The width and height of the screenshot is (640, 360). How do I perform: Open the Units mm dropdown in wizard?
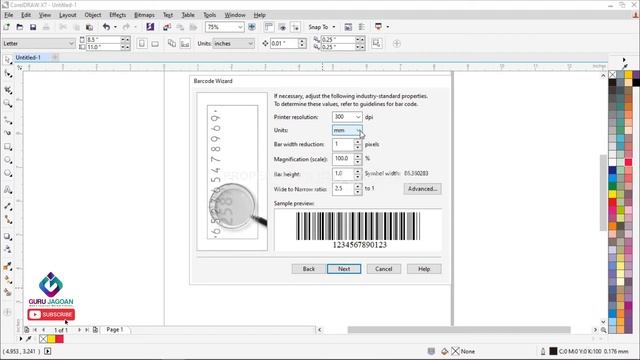tap(358, 130)
